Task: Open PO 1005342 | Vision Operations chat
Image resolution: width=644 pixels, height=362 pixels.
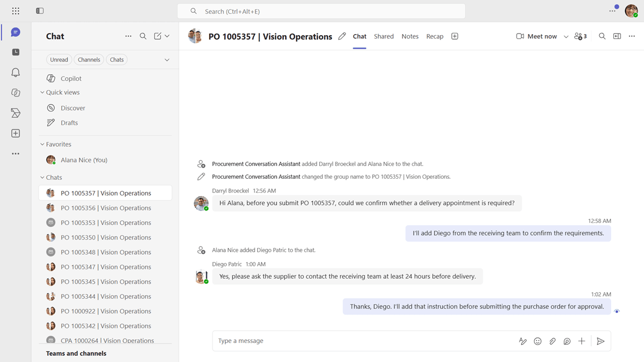Action: 105,326
